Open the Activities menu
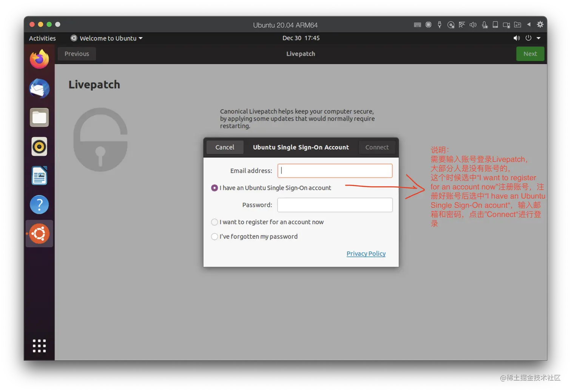 click(x=42, y=38)
